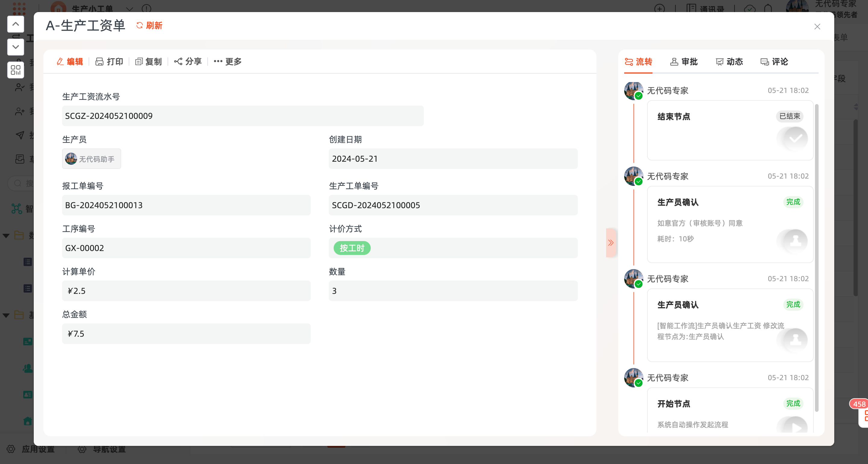This screenshot has width=868, height=464.
Task: Open the More (更多) actions menu
Action: pos(228,61)
